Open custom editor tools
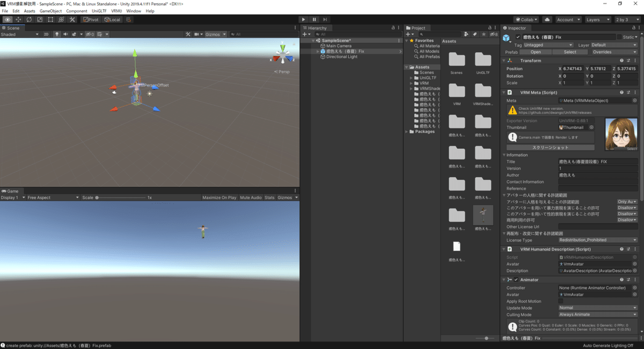Image resolution: width=644 pixels, height=349 pixels. pyautogui.click(x=72, y=19)
